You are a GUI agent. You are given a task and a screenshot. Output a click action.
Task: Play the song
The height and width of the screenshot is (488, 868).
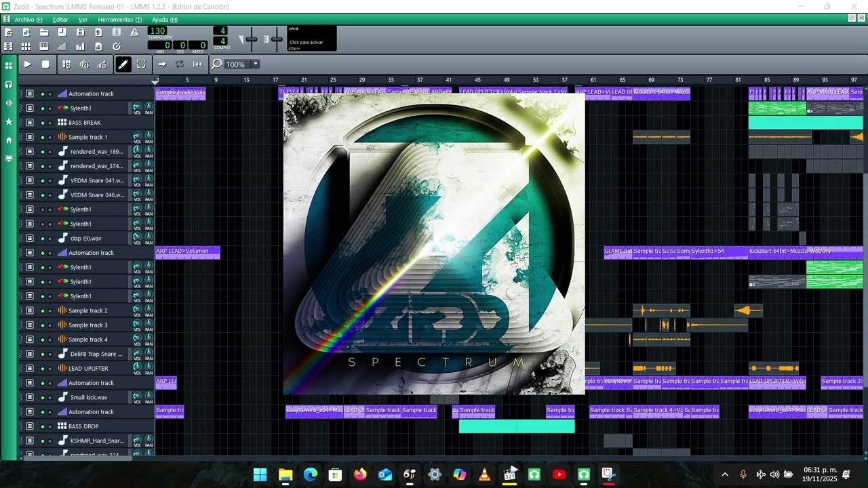[x=28, y=64]
